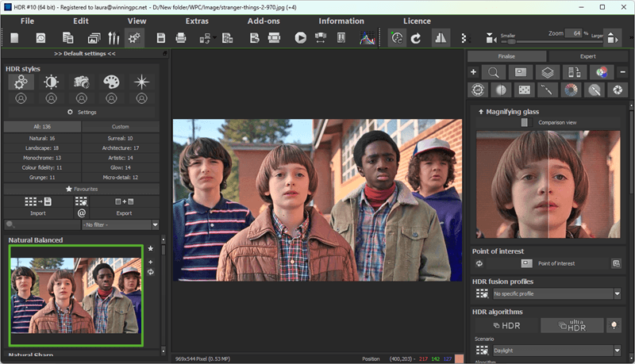
Task: Click the grain dots rectangle icon
Action: pyautogui.click(x=525, y=90)
